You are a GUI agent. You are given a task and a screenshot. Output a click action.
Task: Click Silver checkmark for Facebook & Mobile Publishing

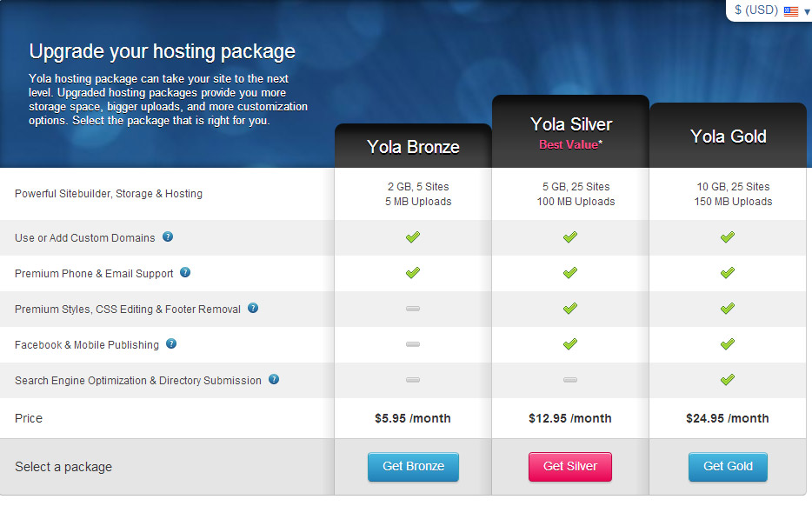[x=570, y=344]
